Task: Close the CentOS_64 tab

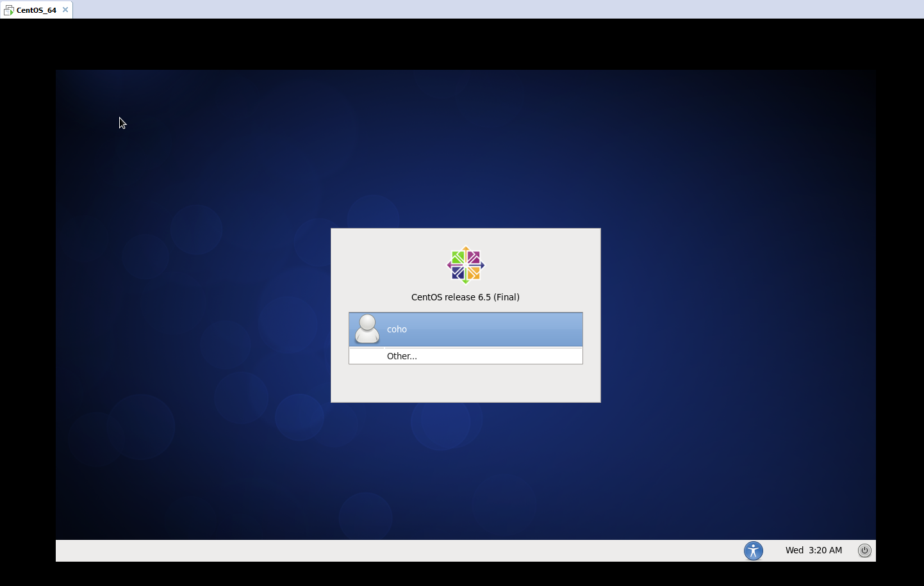Action: point(65,10)
